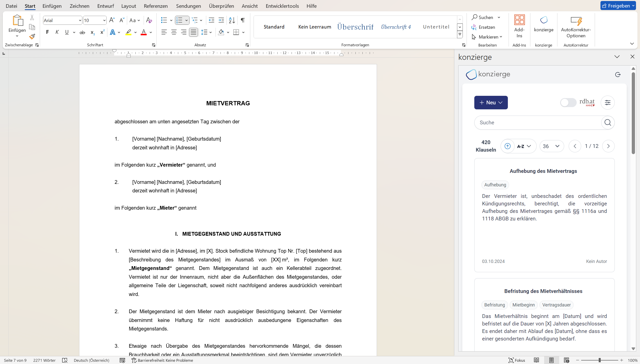Open the font name Arial dropdown
Screen dimensions: 640x364
(80, 21)
